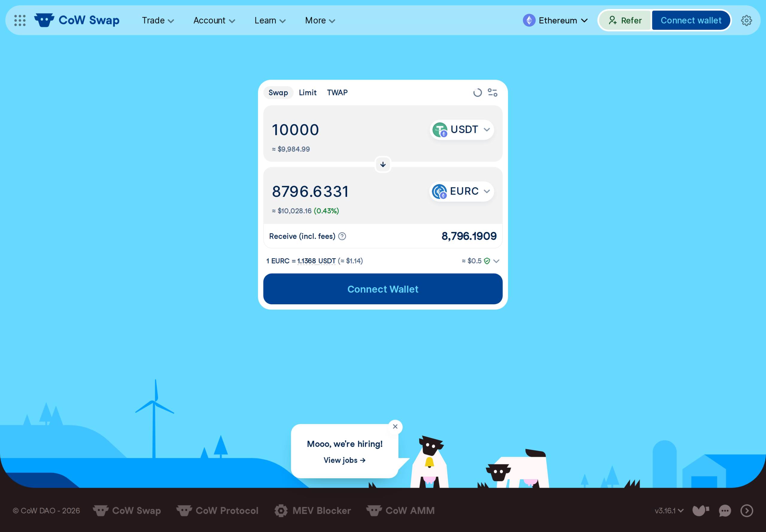
Task: Click the Receive incl. fees help icon
Action: coord(342,236)
